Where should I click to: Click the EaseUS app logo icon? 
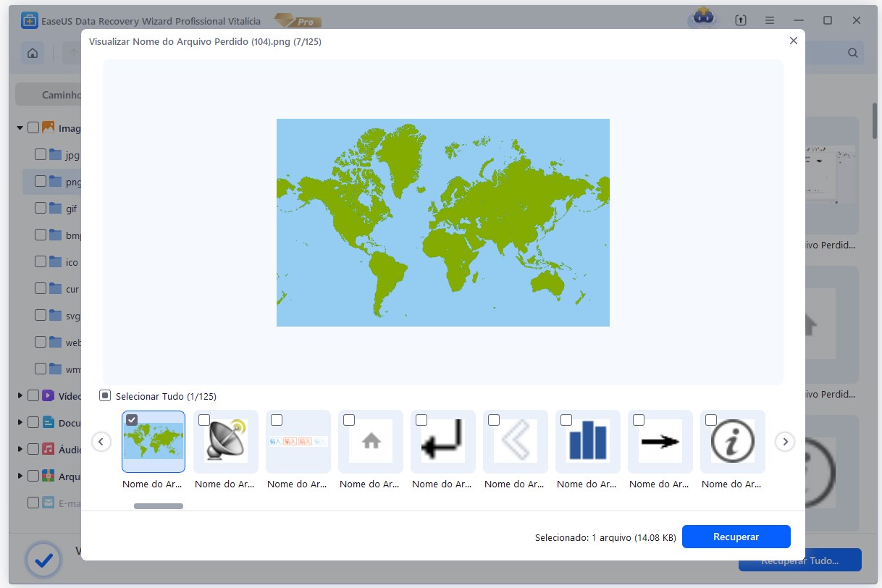(30, 20)
